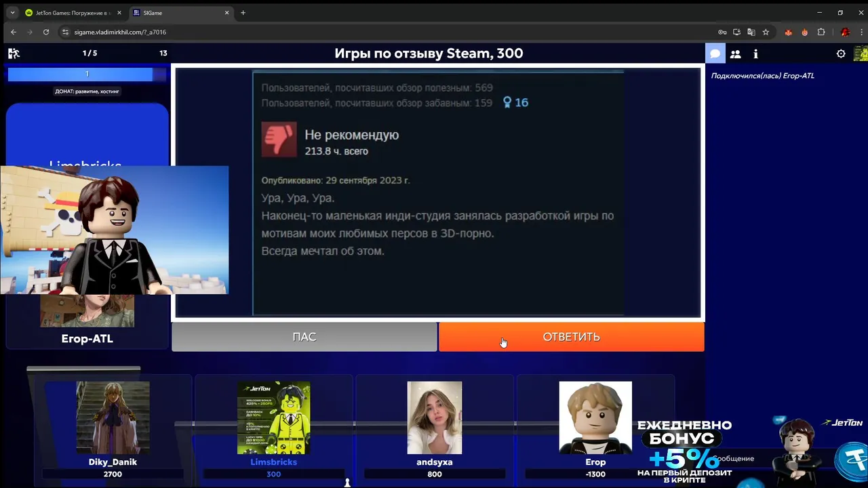Bookmark this page with the star icon

click(x=766, y=32)
